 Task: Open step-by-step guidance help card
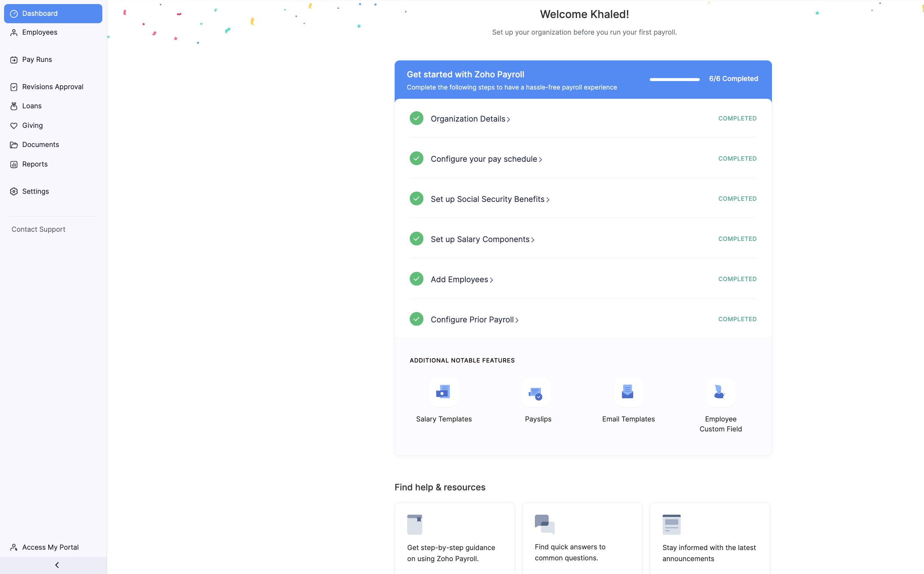pos(454,538)
